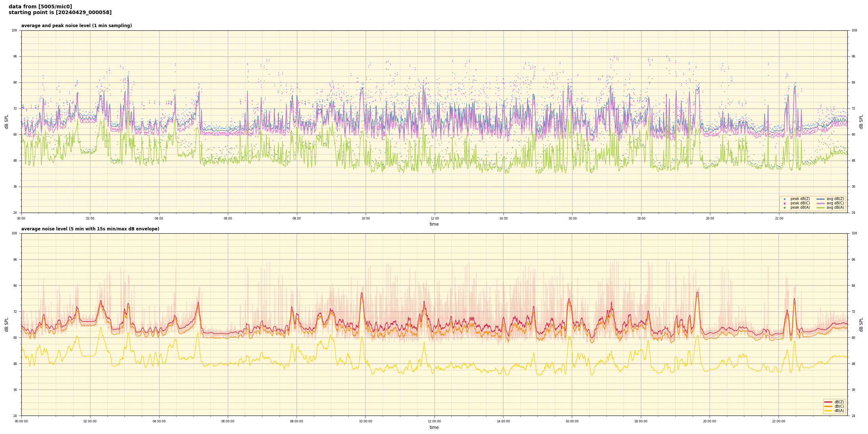Click the left 'dB SPL' label of lower chart

7,324
